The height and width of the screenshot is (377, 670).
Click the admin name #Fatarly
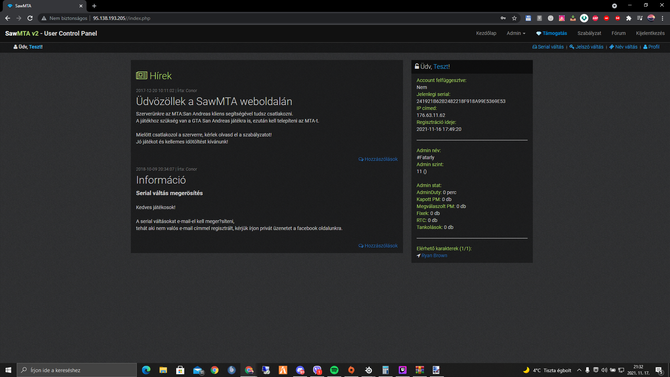click(x=425, y=157)
